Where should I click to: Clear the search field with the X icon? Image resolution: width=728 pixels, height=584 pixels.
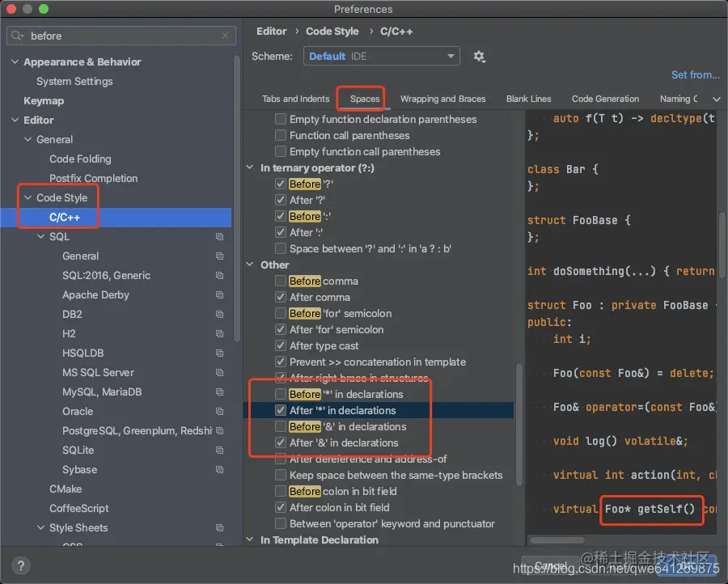[x=225, y=36]
